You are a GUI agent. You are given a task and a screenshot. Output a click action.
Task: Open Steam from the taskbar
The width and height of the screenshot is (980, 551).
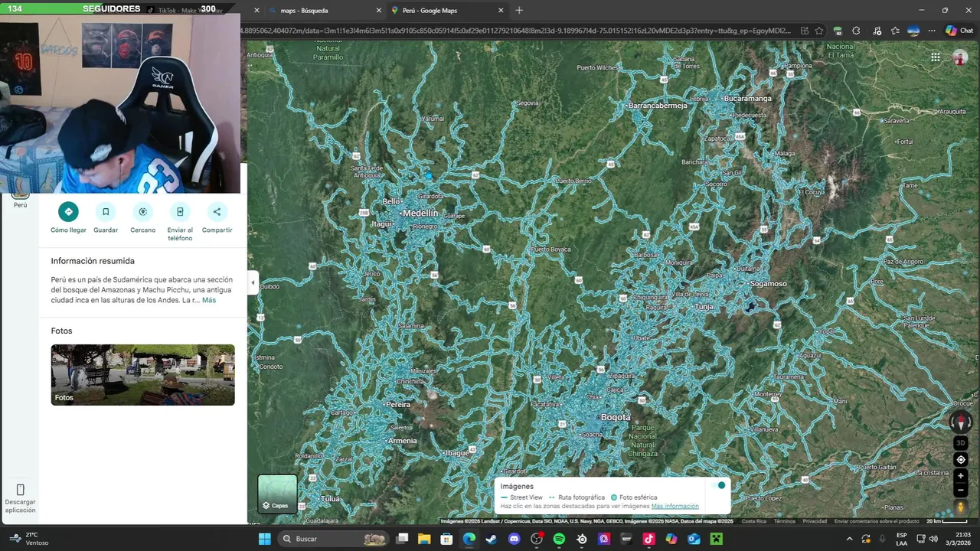(491, 539)
